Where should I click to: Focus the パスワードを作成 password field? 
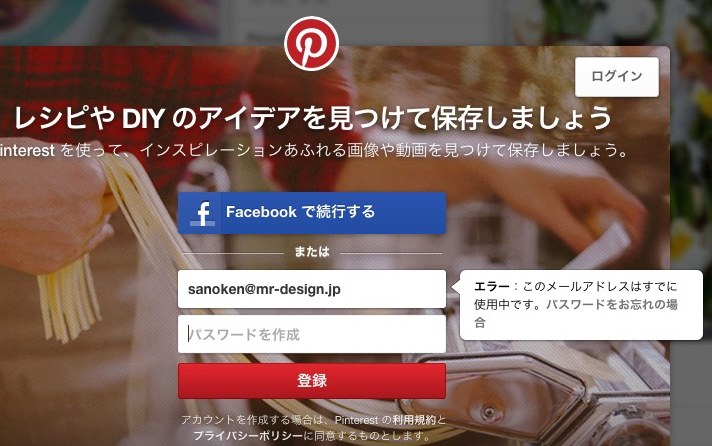pyautogui.click(x=312, y=334)
